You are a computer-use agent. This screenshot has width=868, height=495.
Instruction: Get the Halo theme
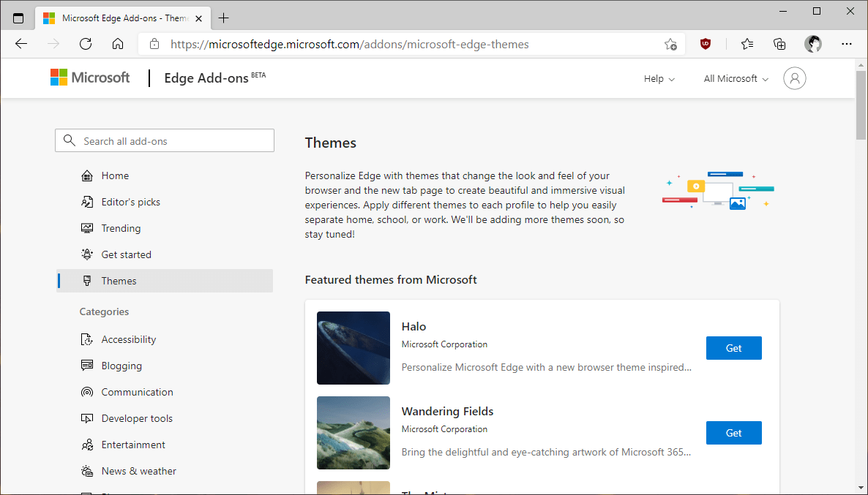coord(733,347)
